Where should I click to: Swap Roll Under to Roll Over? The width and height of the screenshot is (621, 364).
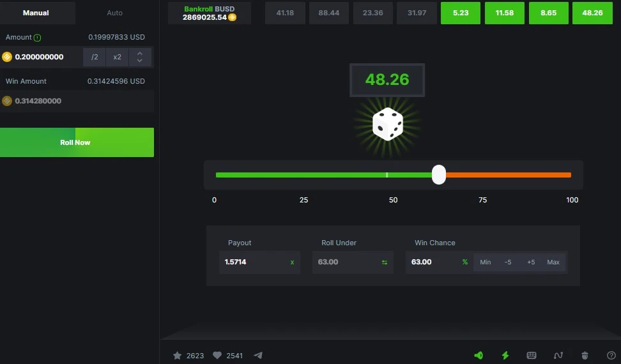(x=384, y=262)
